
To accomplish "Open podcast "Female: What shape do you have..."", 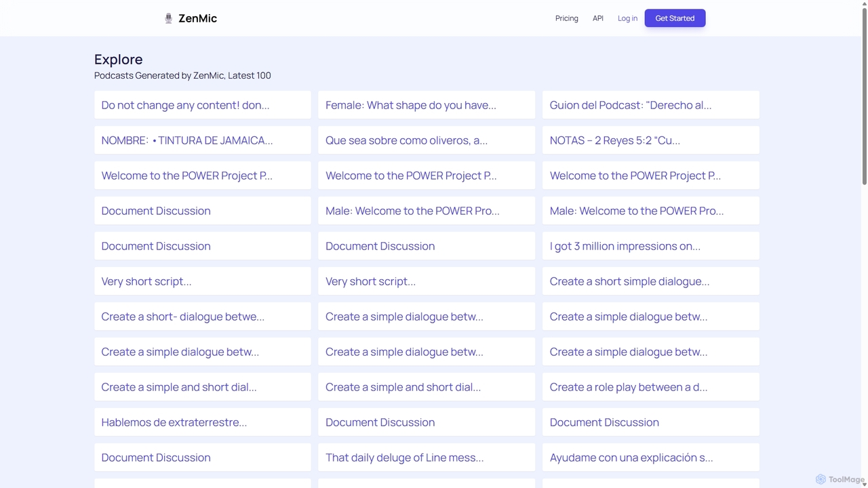I will pos(427,105).
